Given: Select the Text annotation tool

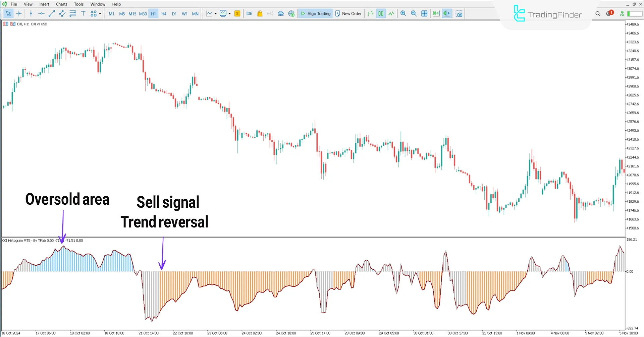Looking at the screenshot, I should [x=84, y=13].
